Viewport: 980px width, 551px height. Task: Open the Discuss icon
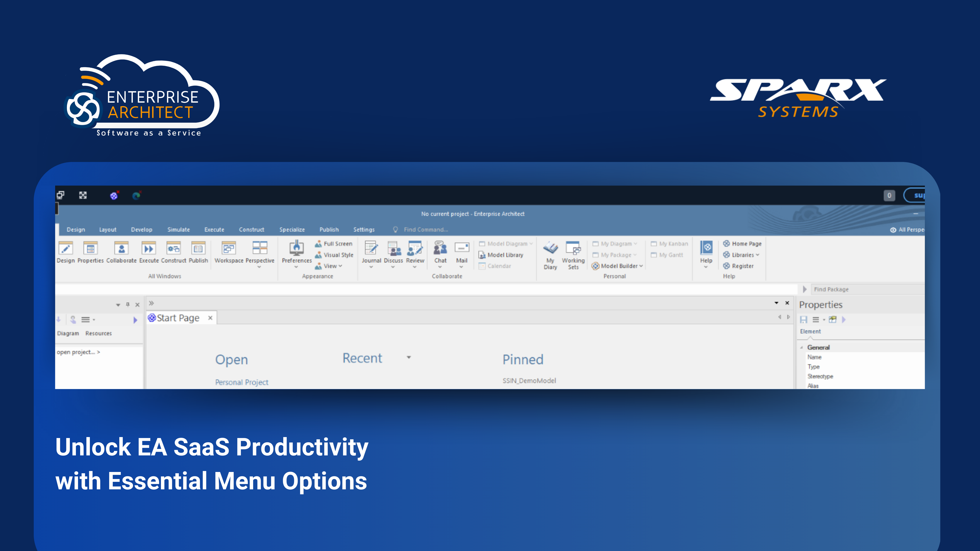click(394, 249)
